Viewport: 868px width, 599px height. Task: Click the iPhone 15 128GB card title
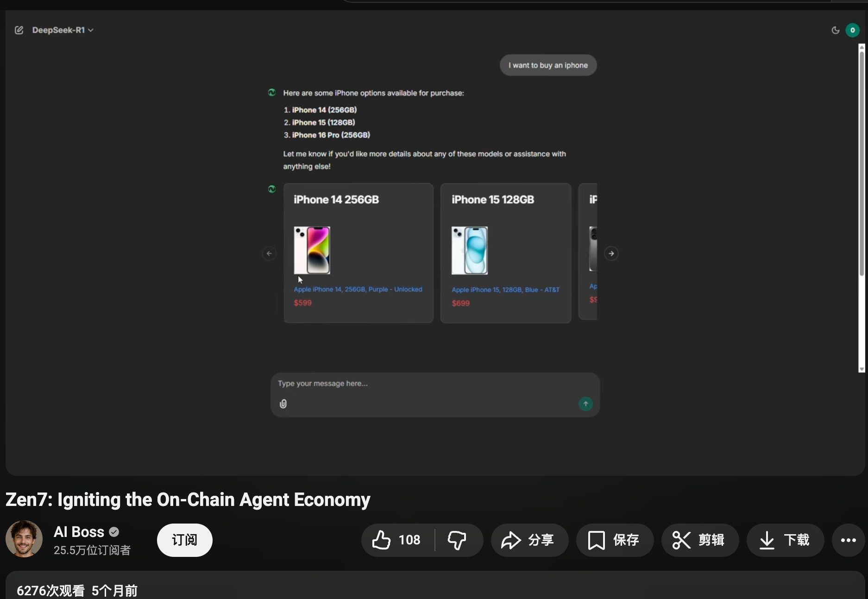click(493, 200)
